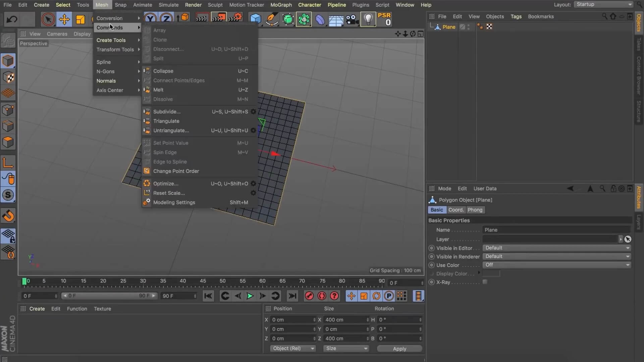Screen dimensions: 644x362
Task: Click frame 45 on the timeline ruler
Action: [203, 282]
